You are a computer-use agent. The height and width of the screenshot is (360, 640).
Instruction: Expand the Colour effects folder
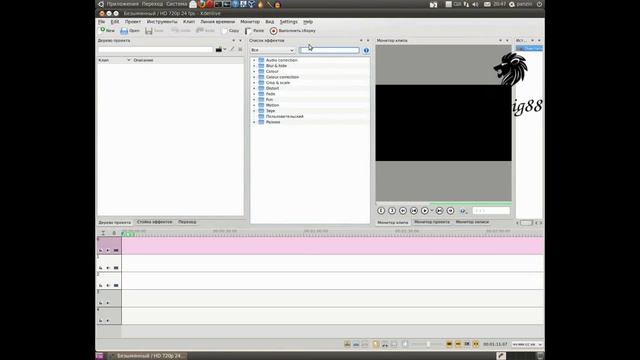click(254, 71)
